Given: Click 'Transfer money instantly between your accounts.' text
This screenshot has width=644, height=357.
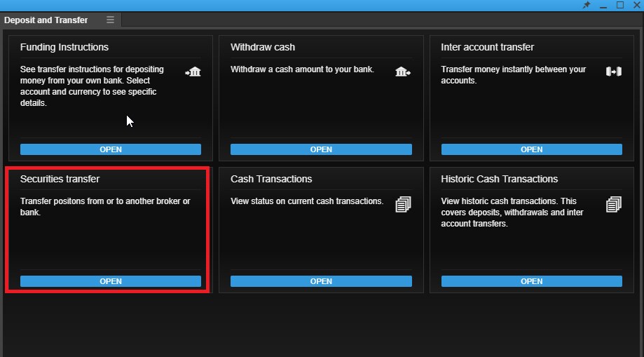Looking at the screenshot, I should tap(514, 75).
